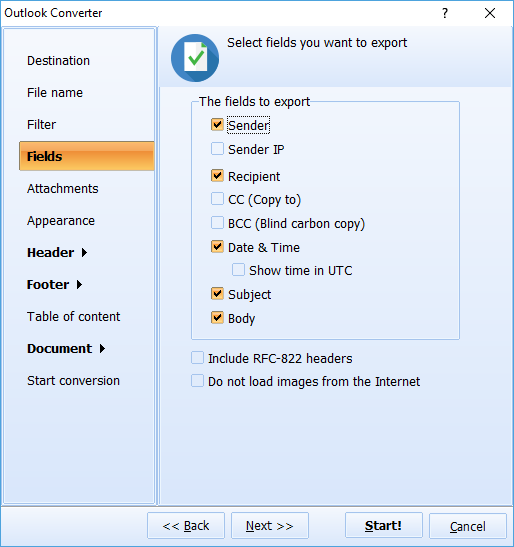Viewport: 514px width, 547px height.
Task: Enable BCC (Blind carbon copy) field
Action: 217,223
